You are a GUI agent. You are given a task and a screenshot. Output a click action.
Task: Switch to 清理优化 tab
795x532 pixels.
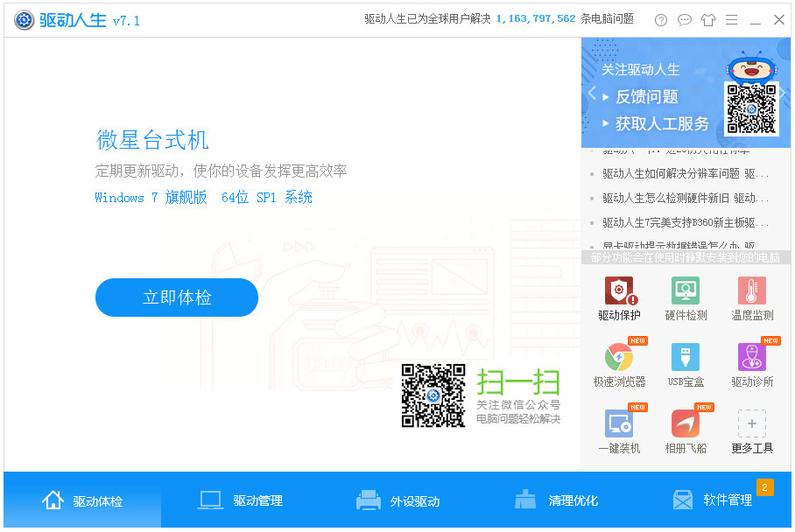pos(556,500)
